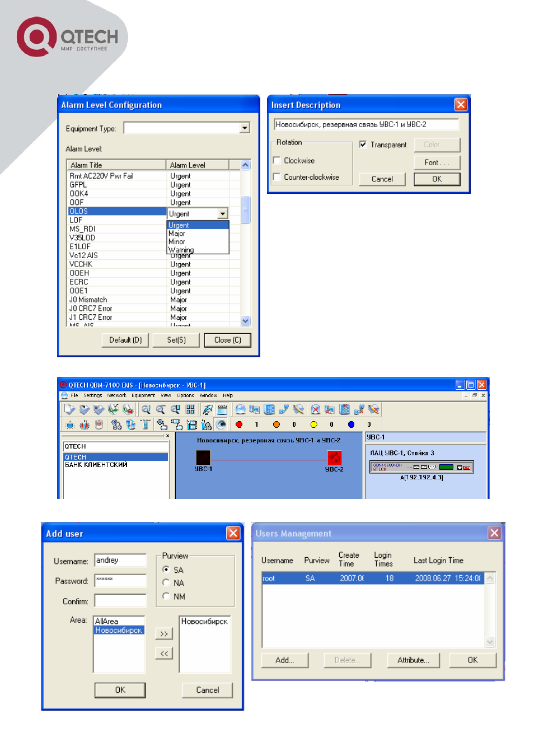The height and width of the screenshot is (756, 534).
Task: Click Add... in Users Management
Action: pyautogui.click(x=285, y=660)
